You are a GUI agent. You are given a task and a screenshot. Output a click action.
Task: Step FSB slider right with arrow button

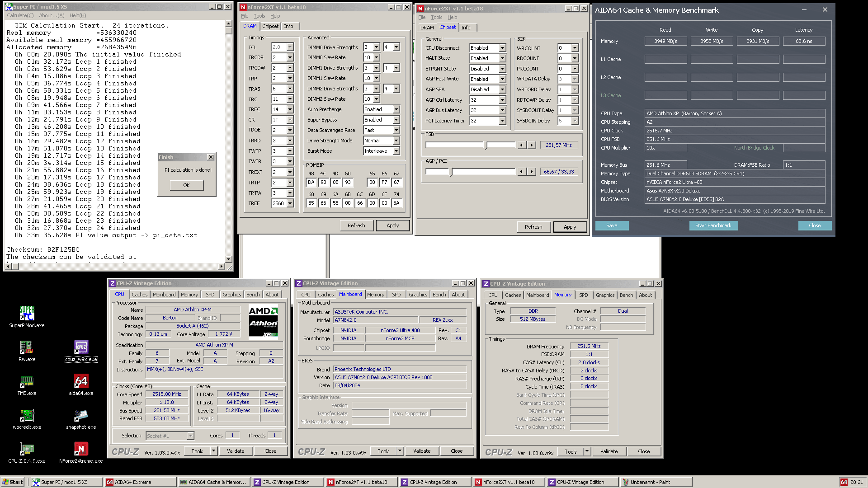click(x=532, y=145)
